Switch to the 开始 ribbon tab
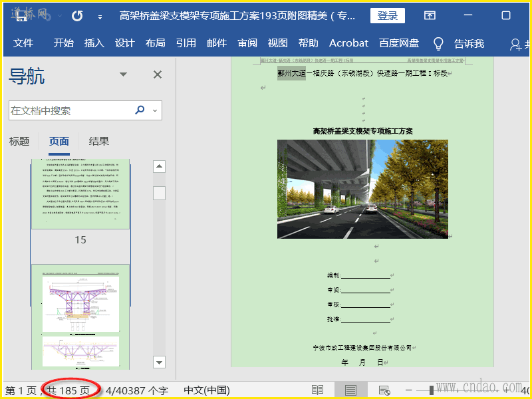Image resolution: width=532 pixels, height=399 pixels. [63, 43]
